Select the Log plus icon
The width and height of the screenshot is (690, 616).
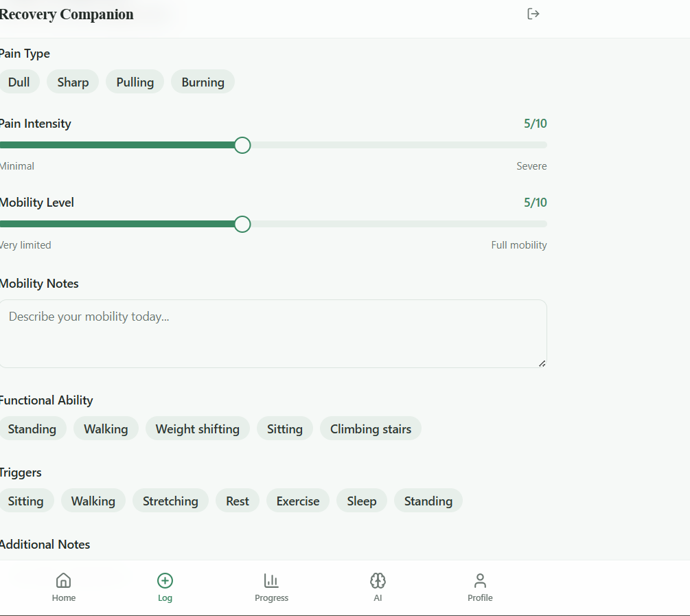[x=165, y=580]
